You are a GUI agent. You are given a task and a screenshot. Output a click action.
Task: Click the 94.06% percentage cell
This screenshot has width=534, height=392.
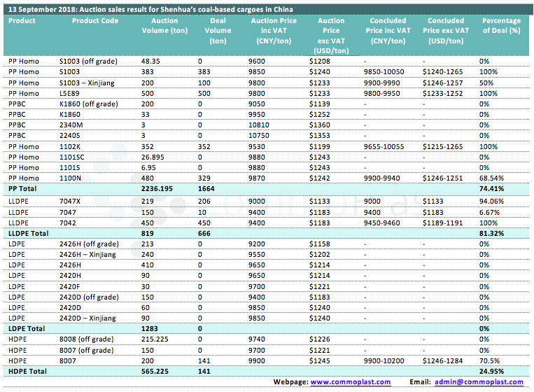[492, 200]
